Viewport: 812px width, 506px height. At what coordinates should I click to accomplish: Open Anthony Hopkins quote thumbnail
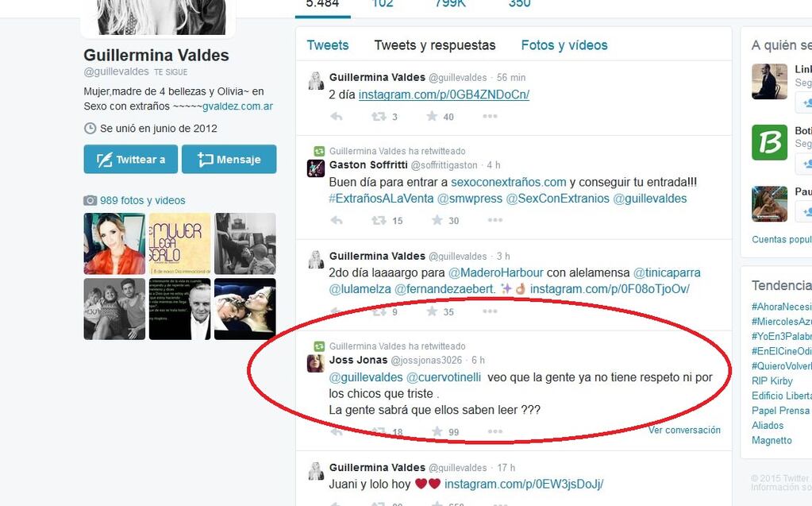179,309
